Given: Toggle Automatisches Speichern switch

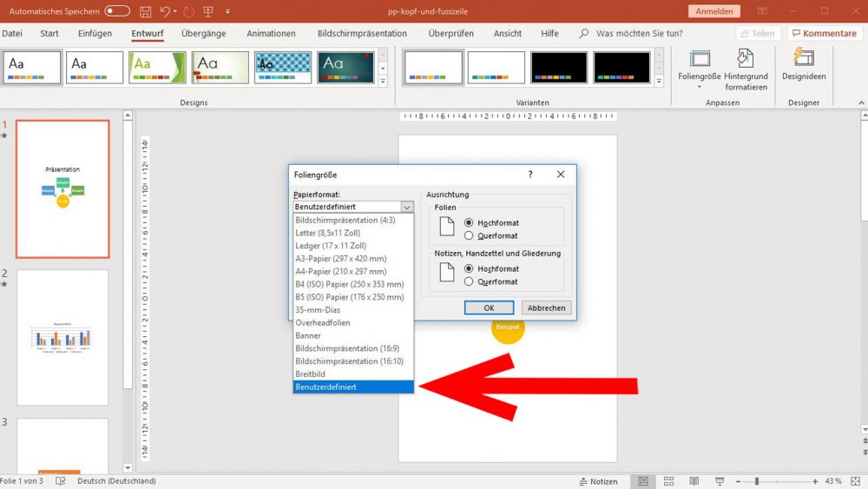Looking at the screenshot, I should click(117, 11).
